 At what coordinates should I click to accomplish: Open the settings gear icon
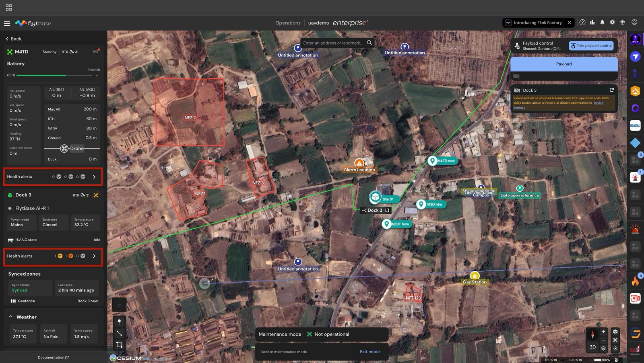(612, 23)
